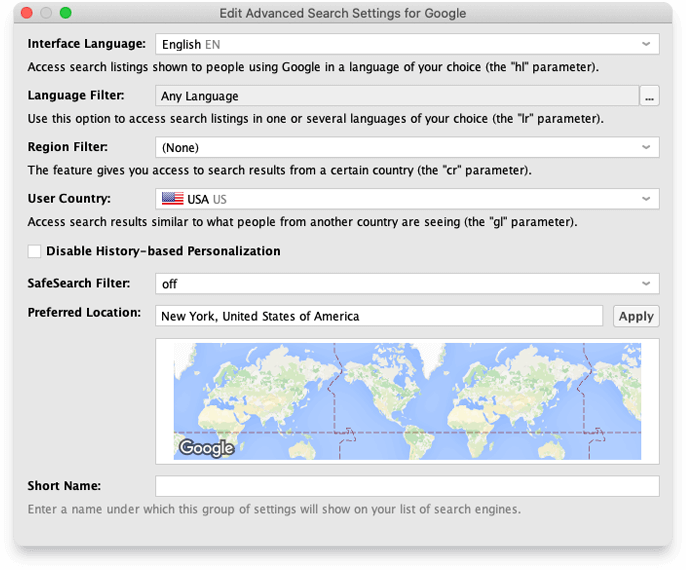Viewport: 686px width, 570px height.
Task: Click the USA flag icon
Action: point(172,199)
